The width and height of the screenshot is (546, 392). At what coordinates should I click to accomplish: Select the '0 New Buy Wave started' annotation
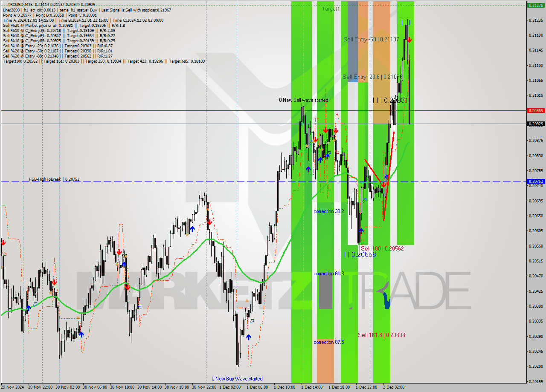pos(237,379)
